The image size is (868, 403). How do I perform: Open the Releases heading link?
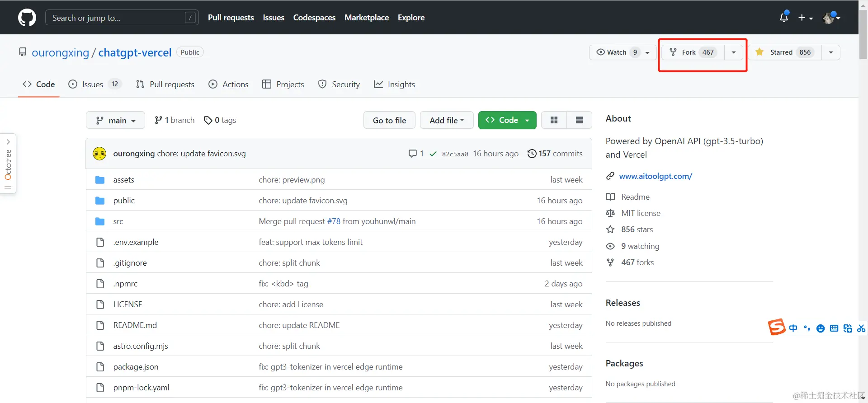click(623, 303)
